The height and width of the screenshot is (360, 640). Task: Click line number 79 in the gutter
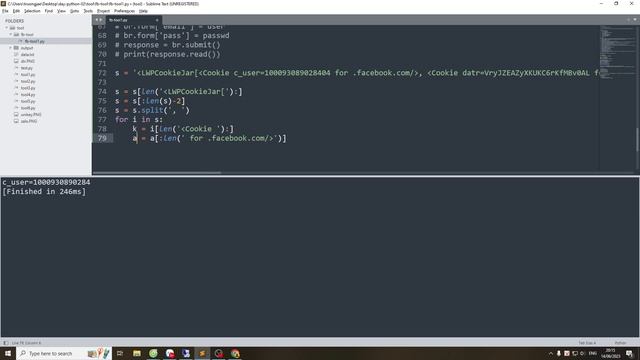tap(102, 138)
